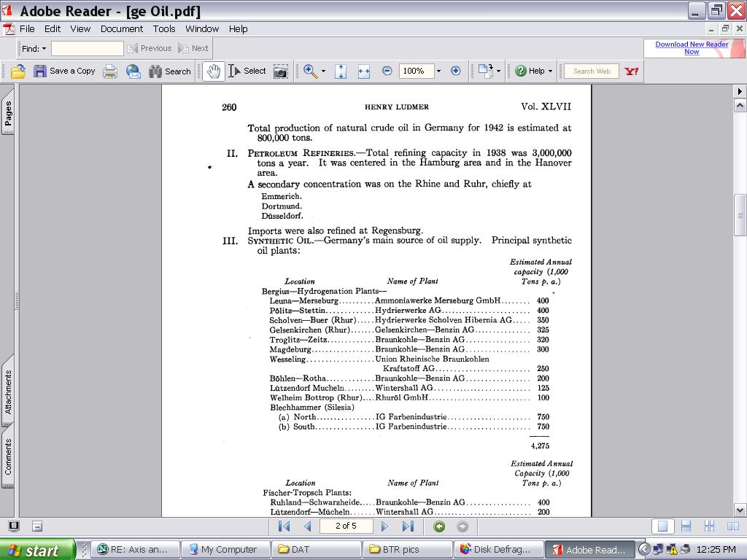
Task: Select the Zoom In magnifier tool
Action: tap(310, 71)
